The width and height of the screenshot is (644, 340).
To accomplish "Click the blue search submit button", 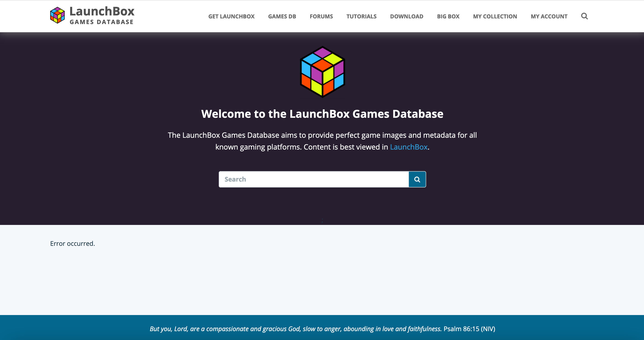I will 417,179.
